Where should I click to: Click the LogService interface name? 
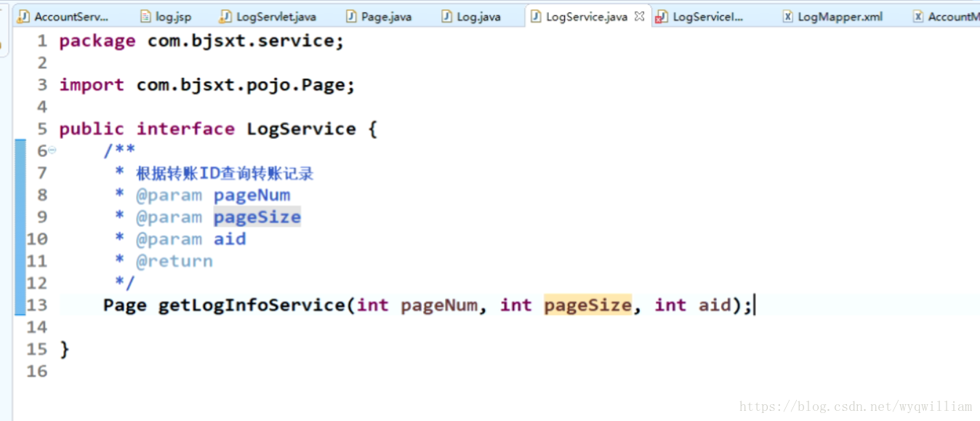pos(301,129)
